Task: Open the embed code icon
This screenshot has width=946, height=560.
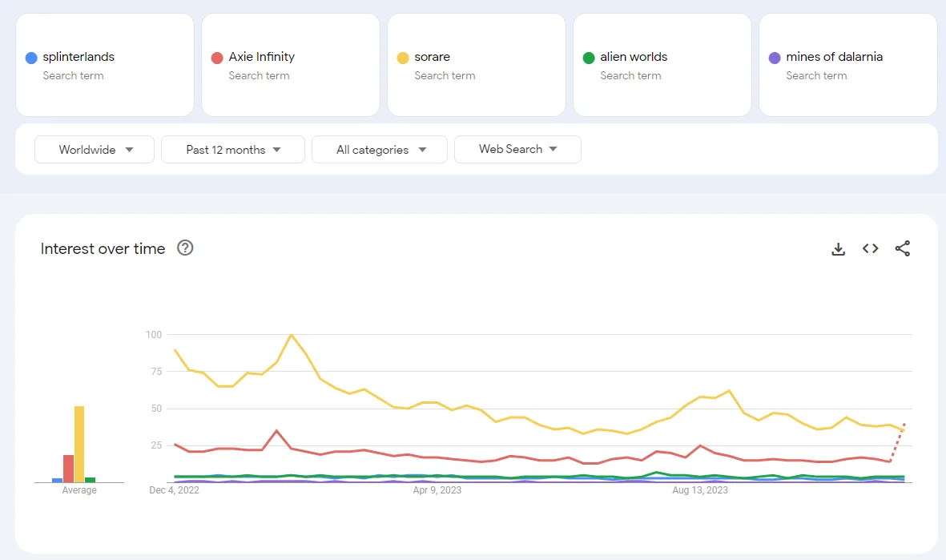Action: 870,248
